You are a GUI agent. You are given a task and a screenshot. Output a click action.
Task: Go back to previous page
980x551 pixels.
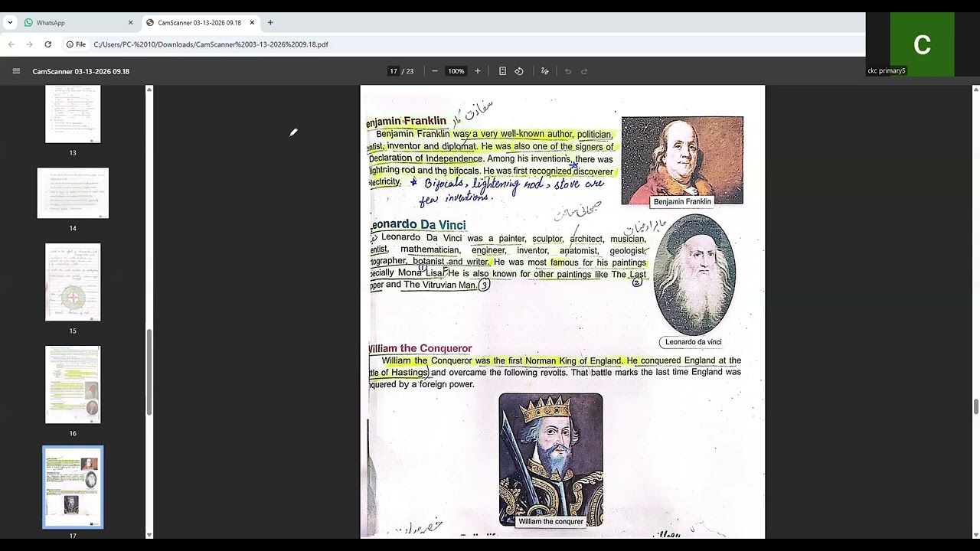[11, 44]
